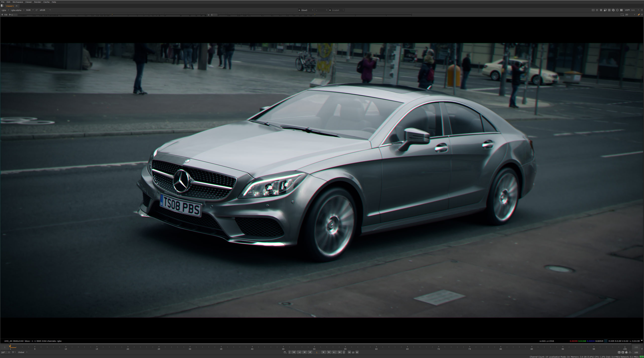Screen dimensions: 644x358
Task: Toggle the gamma y button
Action: click(209, 15)
